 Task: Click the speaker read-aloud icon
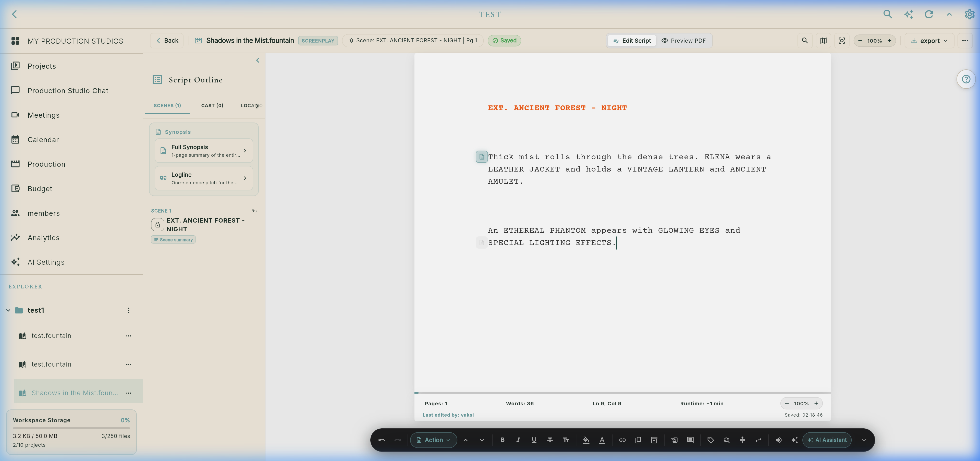(778, 440)
